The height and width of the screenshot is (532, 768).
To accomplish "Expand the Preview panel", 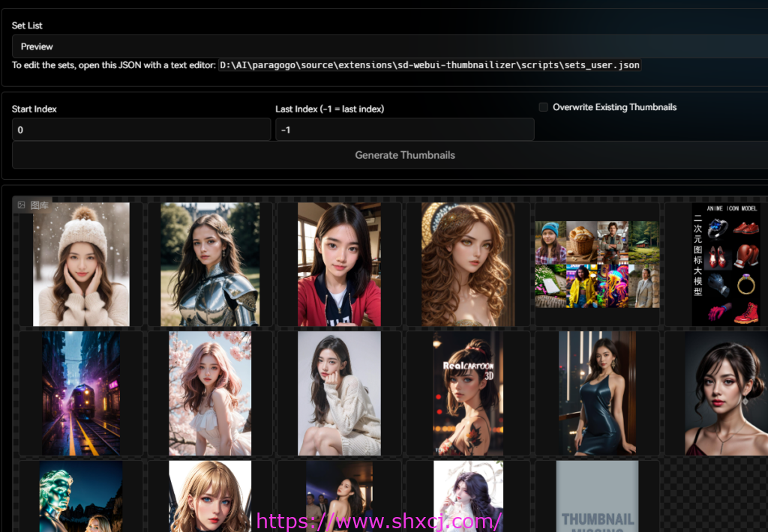I will [36, 46].
